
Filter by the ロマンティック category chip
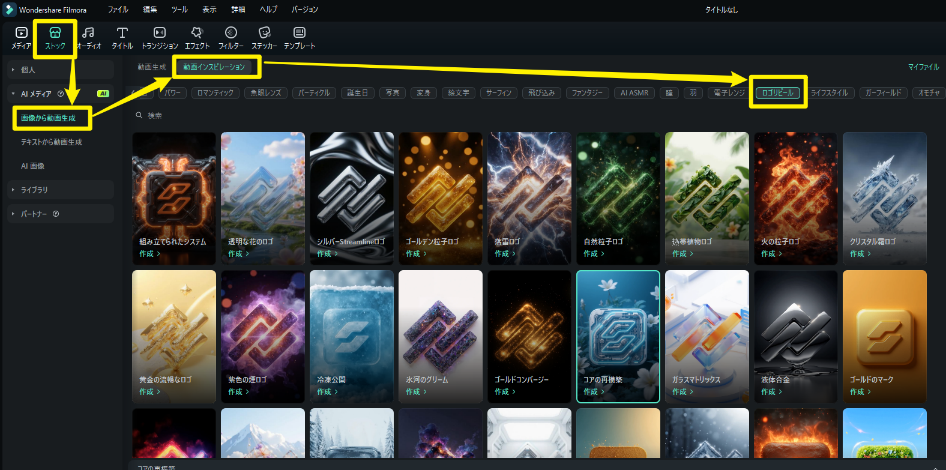click(x=215, y=93)
